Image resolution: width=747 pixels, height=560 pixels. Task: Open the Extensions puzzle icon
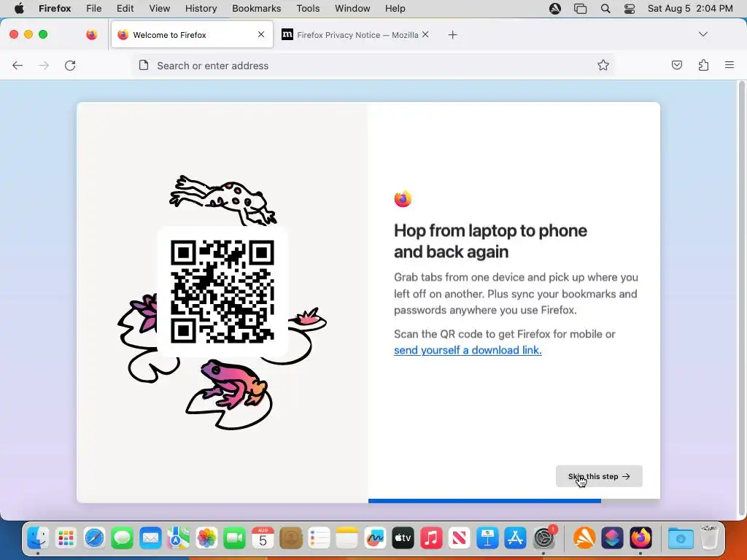[x=703, y=65]
